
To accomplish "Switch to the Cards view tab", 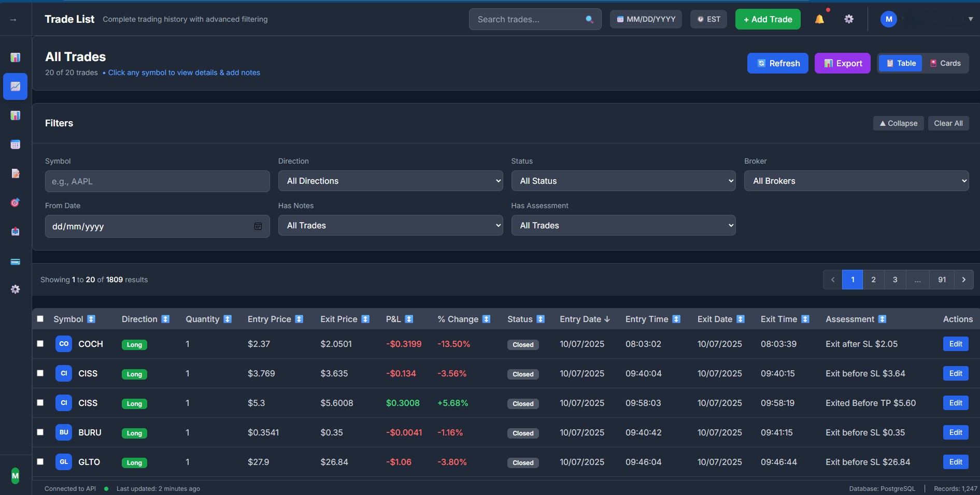I will click(946, 63).
